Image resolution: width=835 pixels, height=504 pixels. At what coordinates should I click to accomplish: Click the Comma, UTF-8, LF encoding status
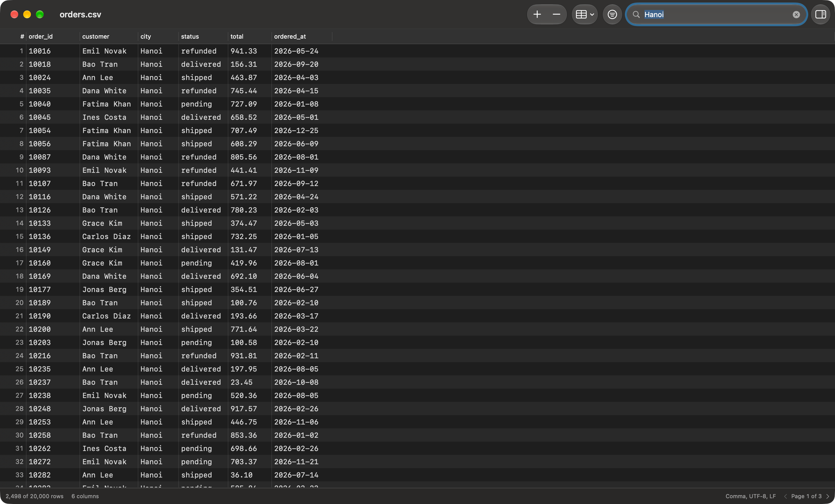click(751, 496)
